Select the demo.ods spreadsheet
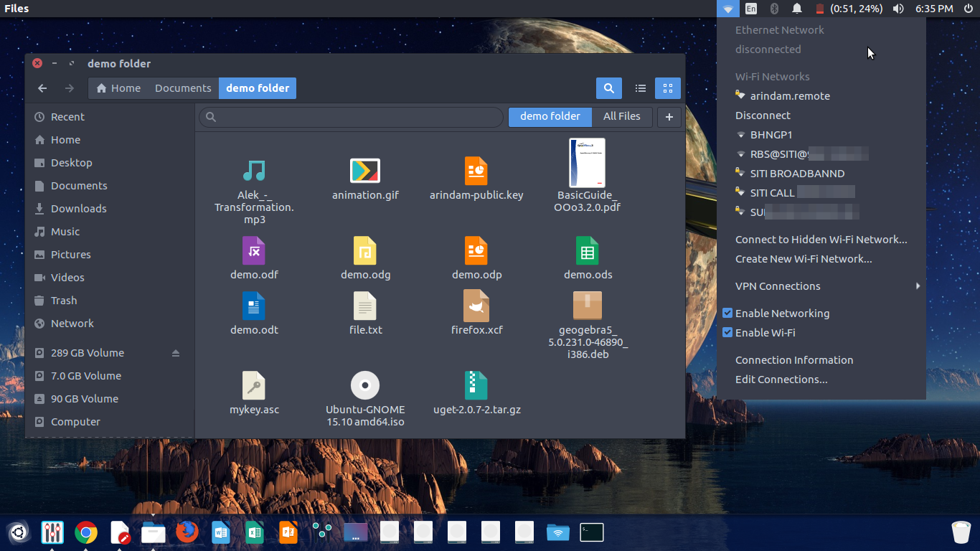 (587, 250)
